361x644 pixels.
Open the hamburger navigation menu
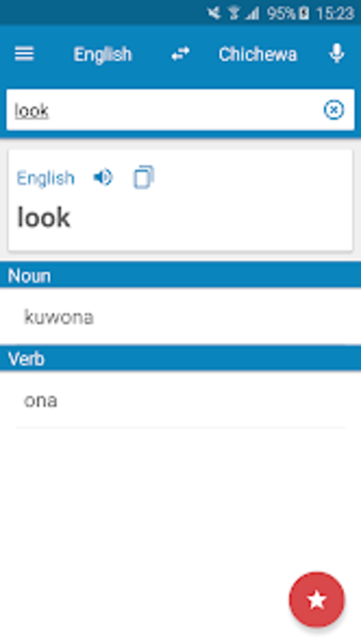point(24,54)
